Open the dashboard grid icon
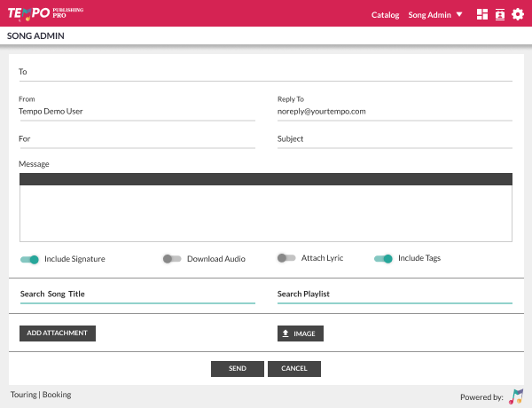 pos(482,14)
